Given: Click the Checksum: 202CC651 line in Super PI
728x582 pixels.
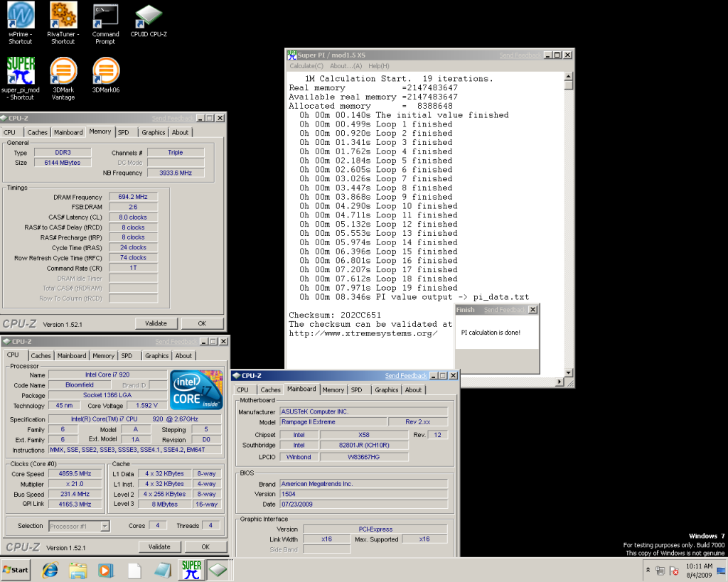Looking at the screenshot, I should [x=335, y=315].
